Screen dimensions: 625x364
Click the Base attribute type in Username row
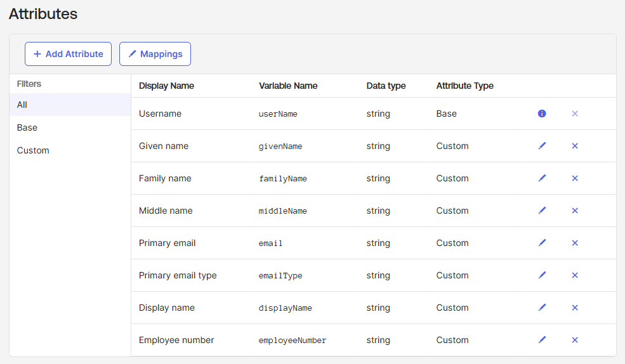[x=447, y=114]
